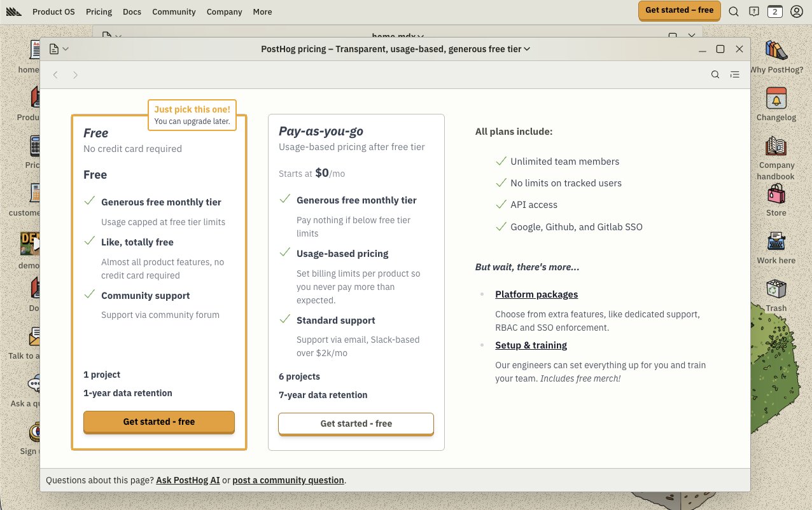812x510 pixels.
Task: Open the Setup & training link
Action: pyautogui.click(x=531, y=345)
